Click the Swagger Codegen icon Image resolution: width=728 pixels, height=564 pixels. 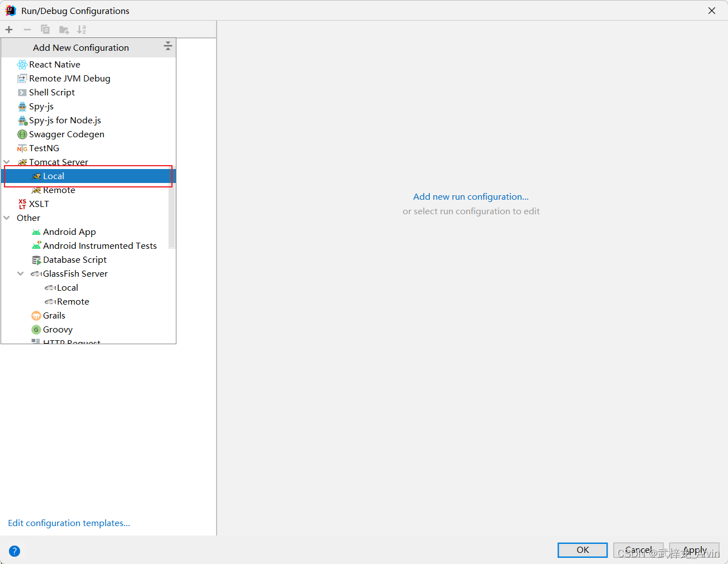coord(22,134)
